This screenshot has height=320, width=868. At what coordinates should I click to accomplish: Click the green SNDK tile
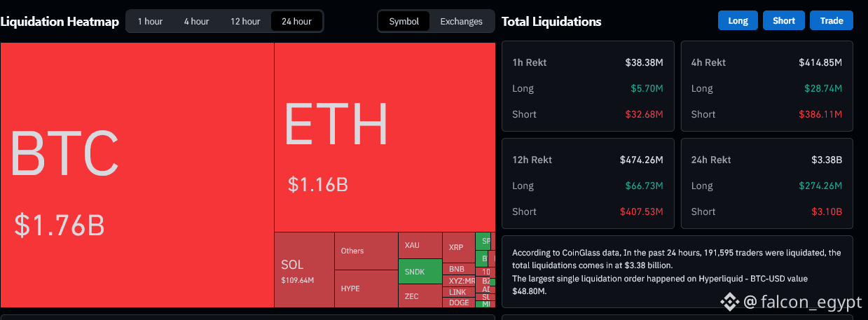click(420, 271)
